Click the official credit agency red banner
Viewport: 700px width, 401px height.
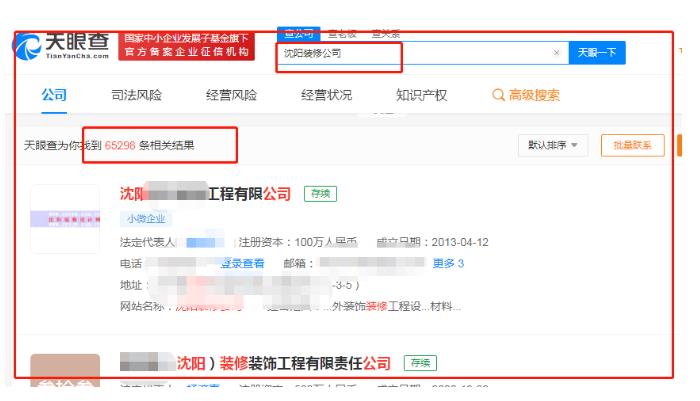click(187, 46)
